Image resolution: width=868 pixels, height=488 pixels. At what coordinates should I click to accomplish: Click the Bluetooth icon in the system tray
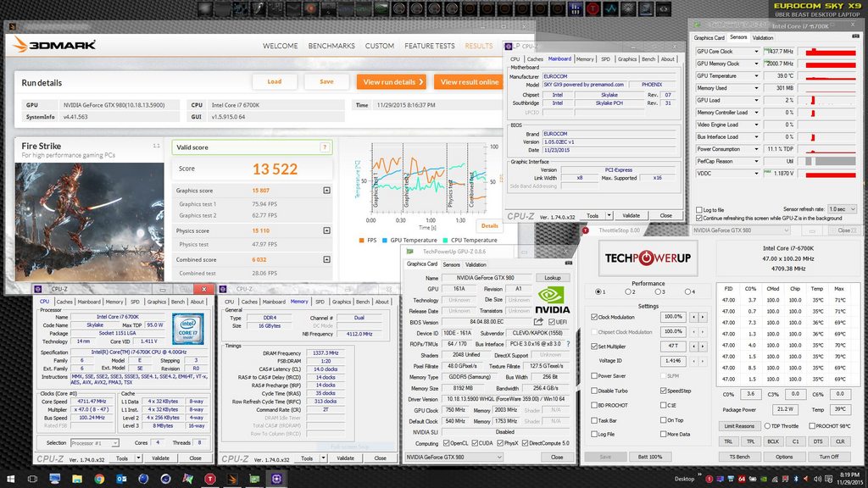click(796, 480)
